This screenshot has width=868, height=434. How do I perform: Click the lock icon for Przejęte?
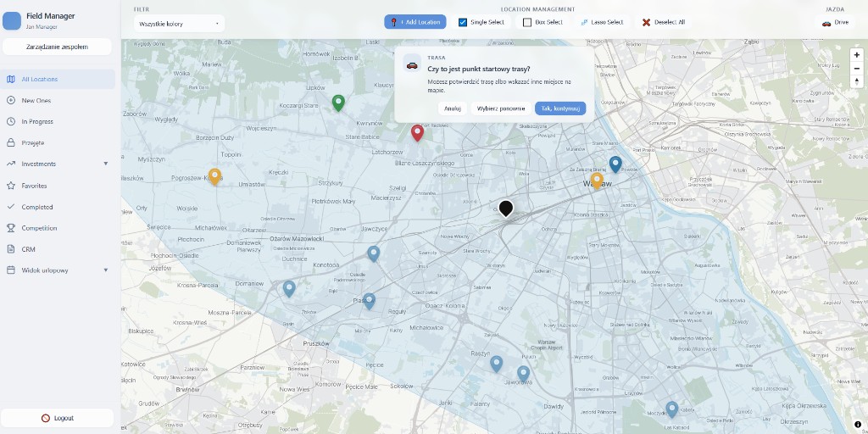point(10,142)
